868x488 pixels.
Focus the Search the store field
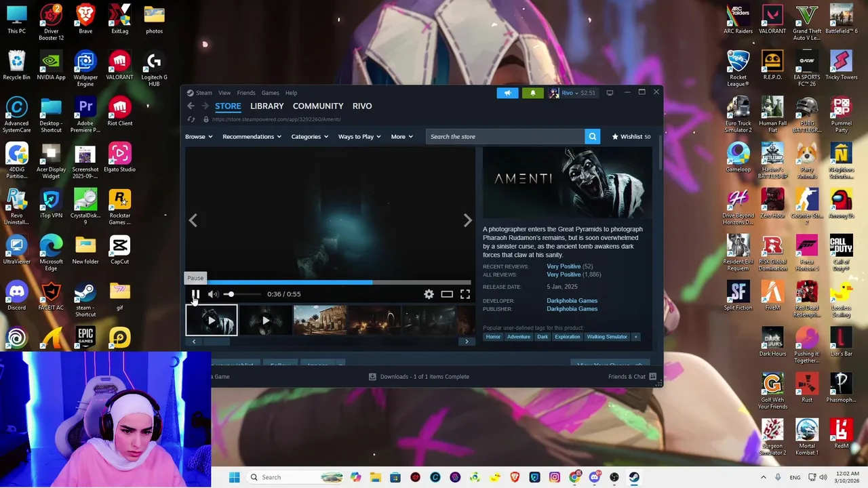click(x=505, y=137)
